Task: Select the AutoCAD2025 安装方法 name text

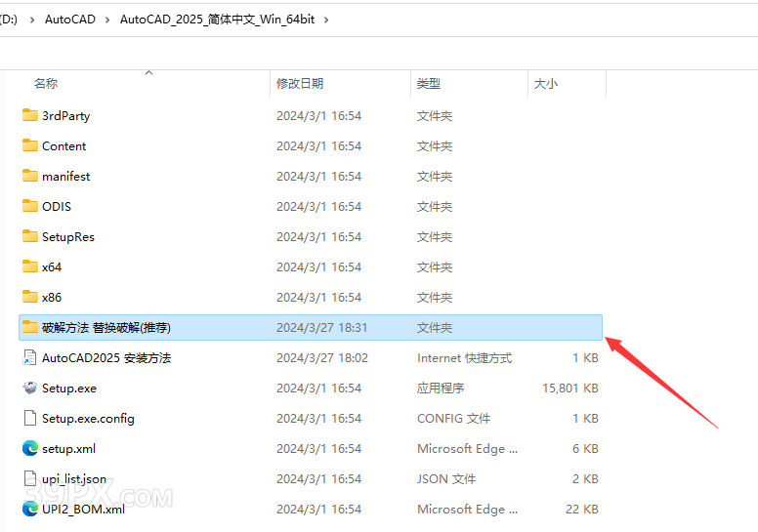Action: [x=106, y=358]
